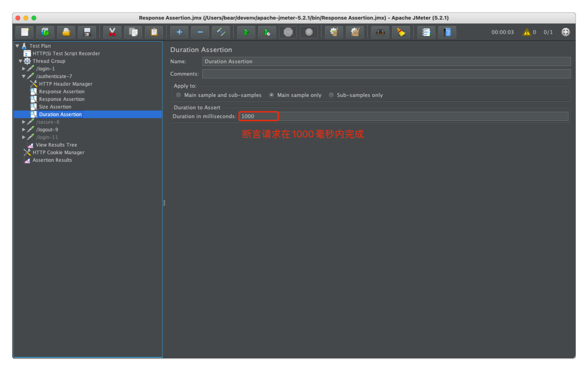This screenshot has height=371, width=588.
Task: Click the Shutdown test icon
Action: point(309,32)
